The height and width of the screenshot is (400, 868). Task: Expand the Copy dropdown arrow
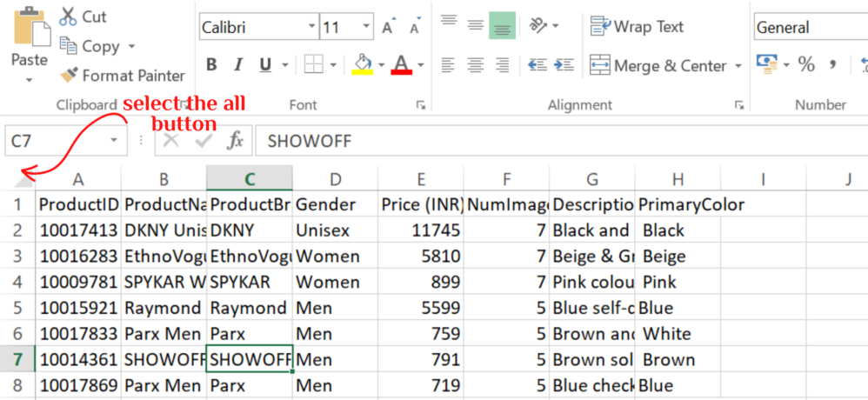[131, 46]
